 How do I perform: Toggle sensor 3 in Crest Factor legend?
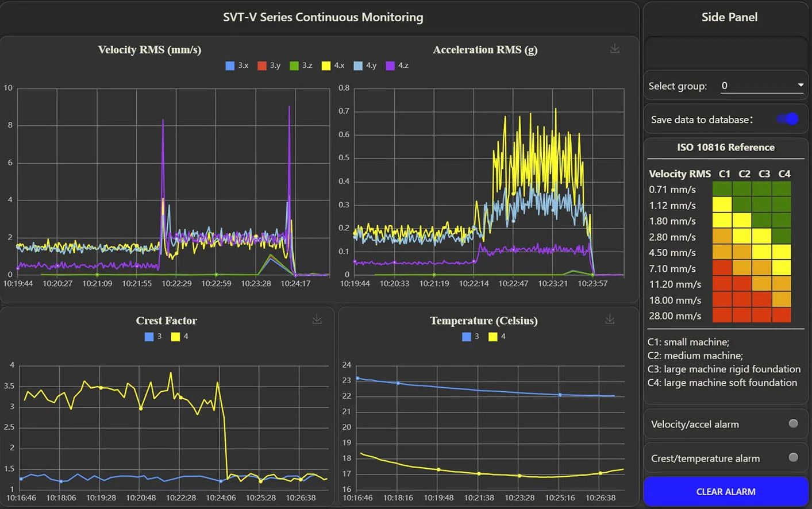pyautogui.click(x=149, y=337)
